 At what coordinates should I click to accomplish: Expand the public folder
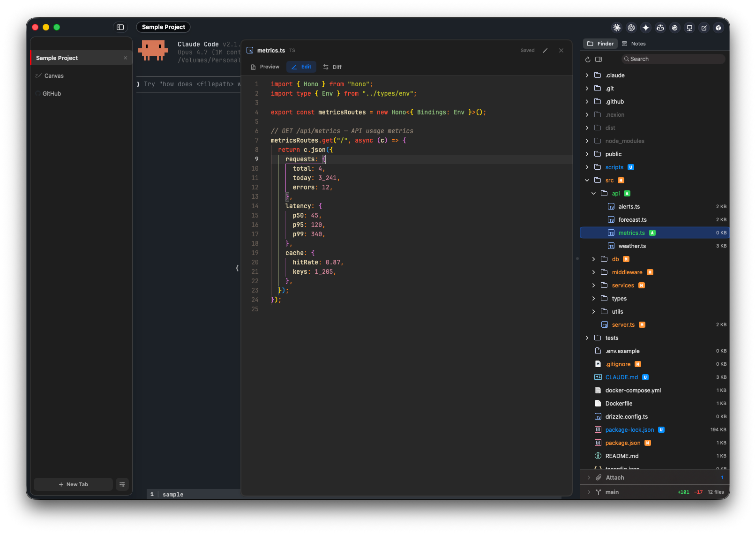[x=587, y=154]
